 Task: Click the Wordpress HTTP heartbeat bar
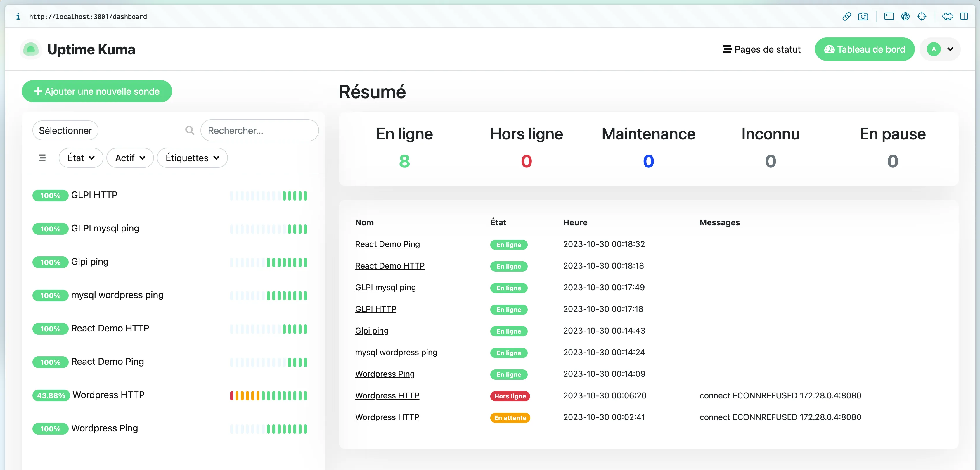click(269, 396)
